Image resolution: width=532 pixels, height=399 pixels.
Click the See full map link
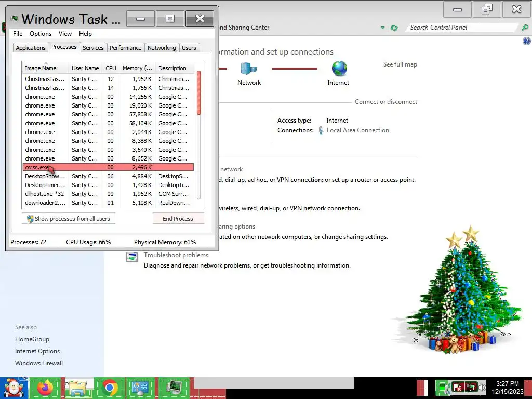coord(400,64)
